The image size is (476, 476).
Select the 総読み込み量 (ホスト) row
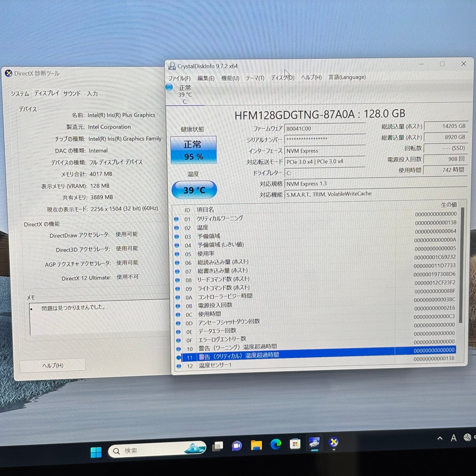[316, 260]
